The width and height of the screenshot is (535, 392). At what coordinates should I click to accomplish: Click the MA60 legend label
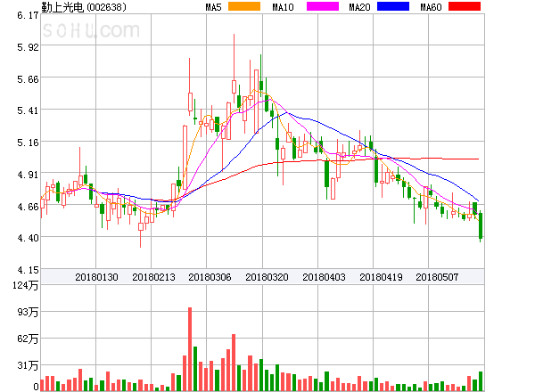pos(431,7)
